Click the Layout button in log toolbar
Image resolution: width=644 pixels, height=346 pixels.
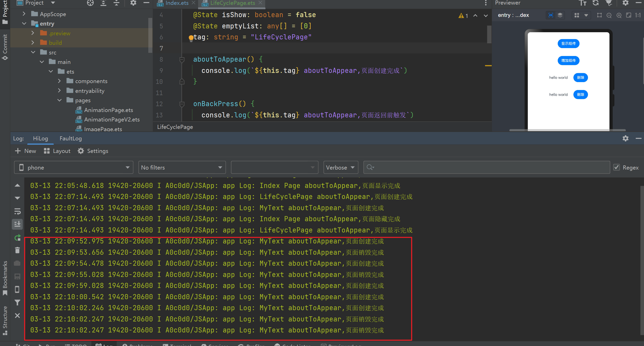(x=57, y=151)
